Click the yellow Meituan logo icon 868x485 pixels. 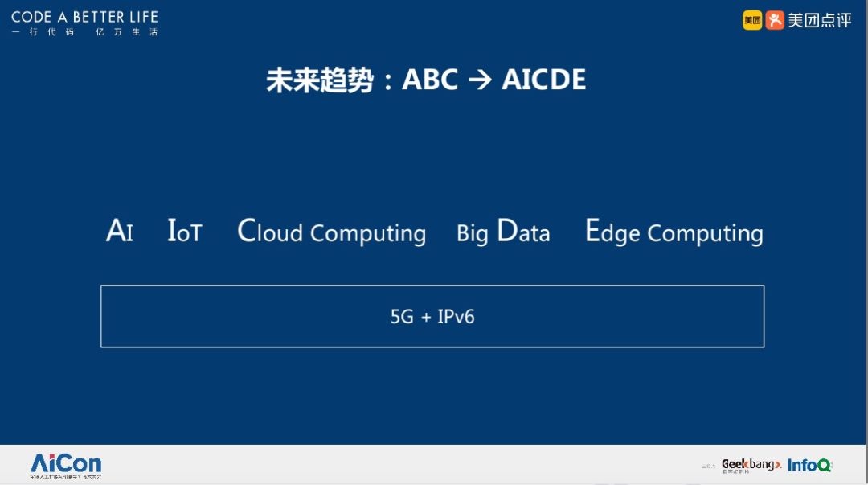pyautogui.click(x=752, y=20)
